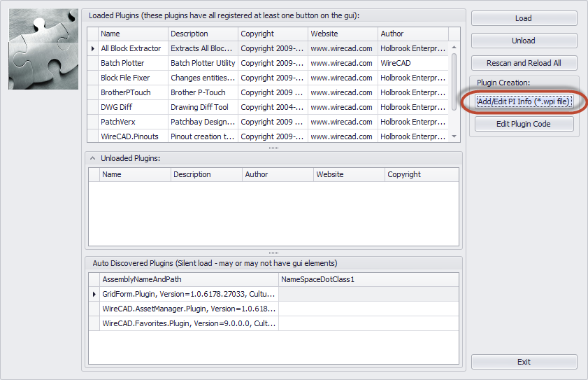
Task: Exit the plugin manager dialog
Action: click(524, 362)
